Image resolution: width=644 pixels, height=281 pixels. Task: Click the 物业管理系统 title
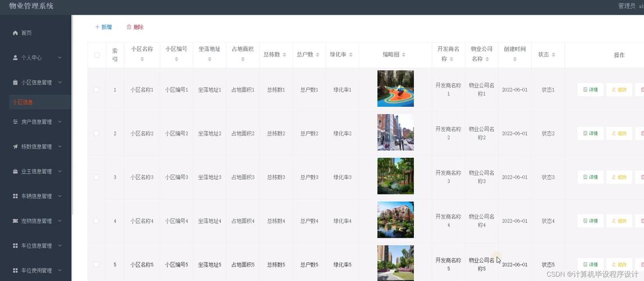pos(31,6)
